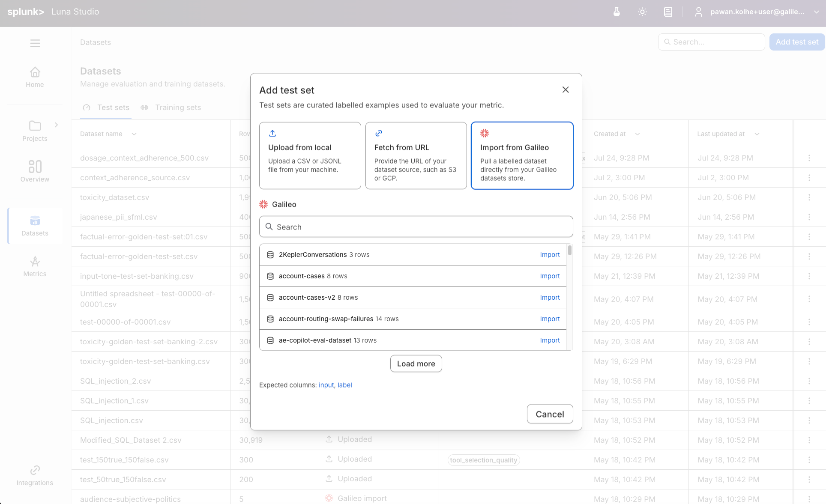This screenshot has height=504, width=826.
Task: Open row menu for context_adherence_source.csv
Action: 809,178
